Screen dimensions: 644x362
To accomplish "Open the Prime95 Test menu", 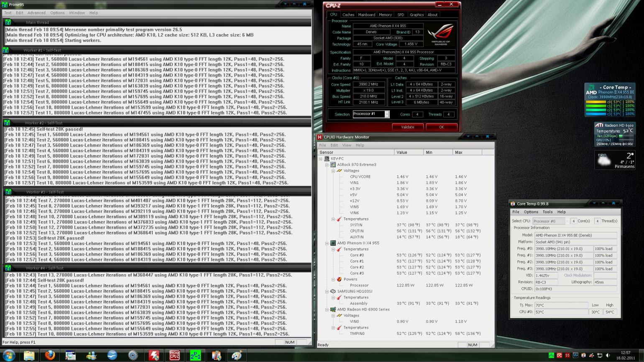I will coord(8,13).
